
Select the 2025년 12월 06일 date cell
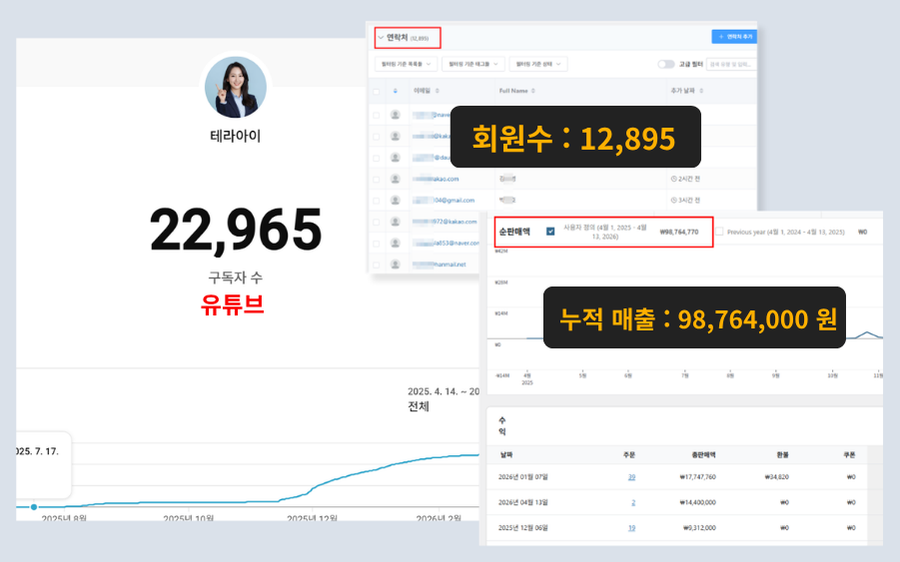click(x=523, y=528)
